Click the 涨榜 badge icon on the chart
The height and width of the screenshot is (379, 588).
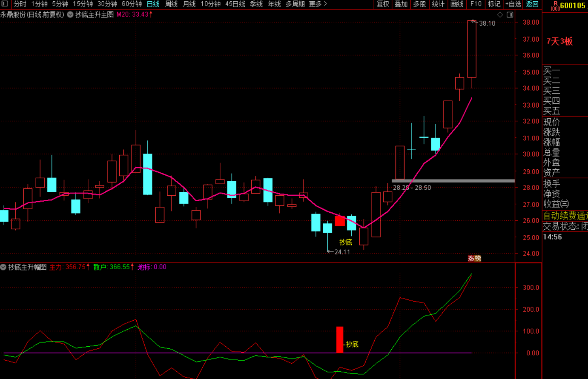point(474,258)
